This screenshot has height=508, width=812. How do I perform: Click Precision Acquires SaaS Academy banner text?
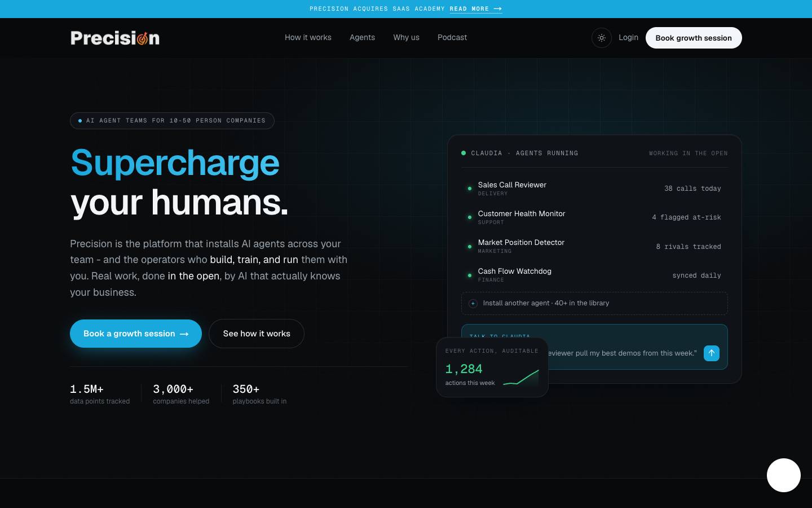(377, 9)
